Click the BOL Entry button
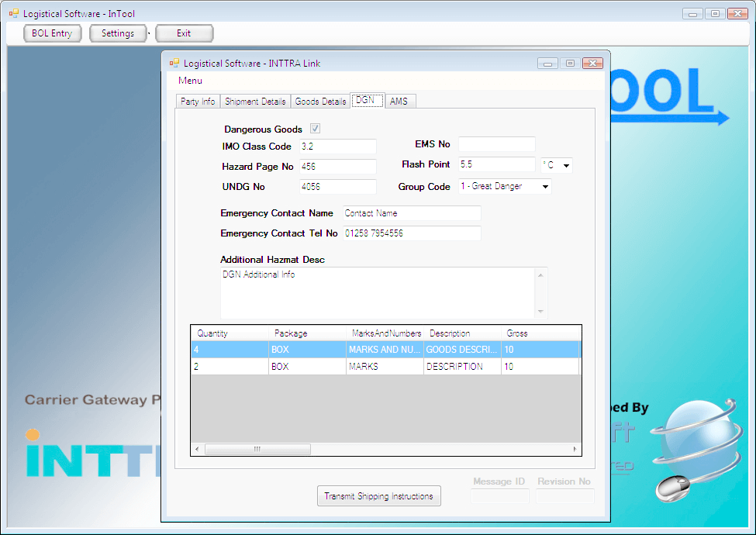 52,33
